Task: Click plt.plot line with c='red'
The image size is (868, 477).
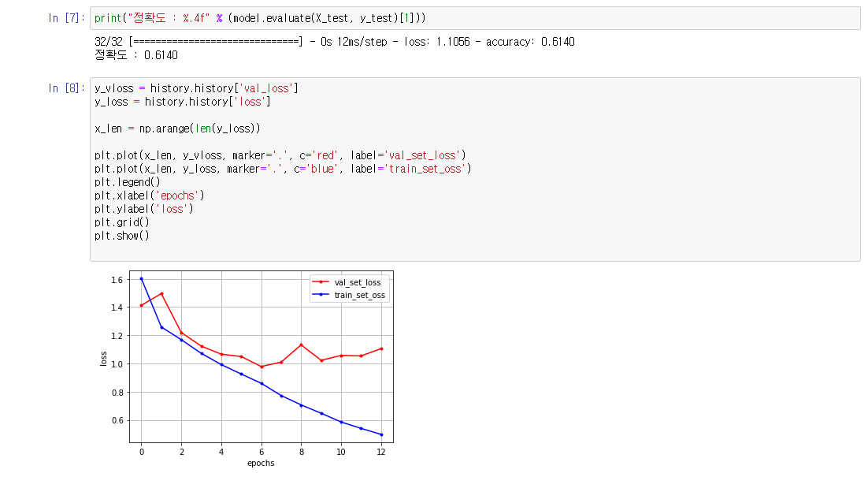Action: (x=280, y=155)
